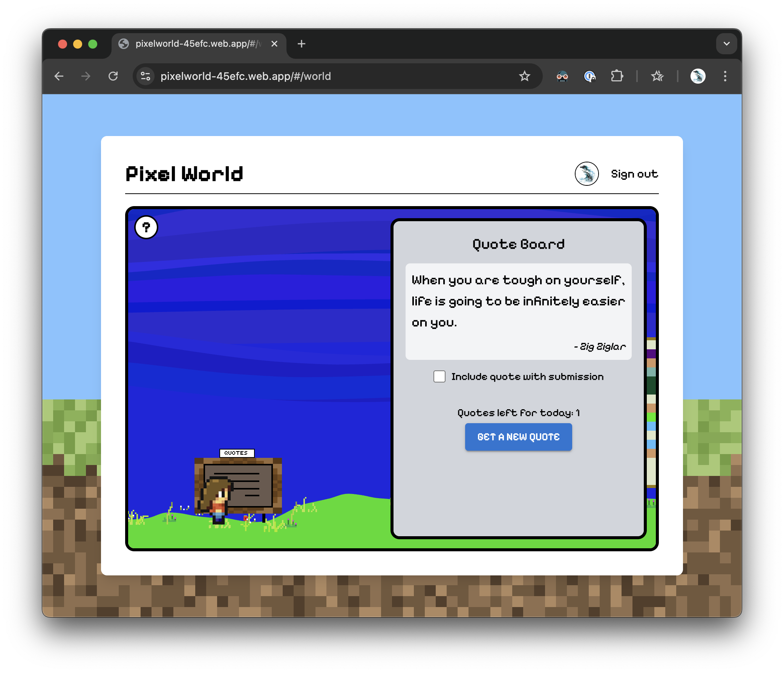Image resolution: width=784 pixels, height=673 pixels.
Task: Click the Sign out link
Action: tap(634, 174)
